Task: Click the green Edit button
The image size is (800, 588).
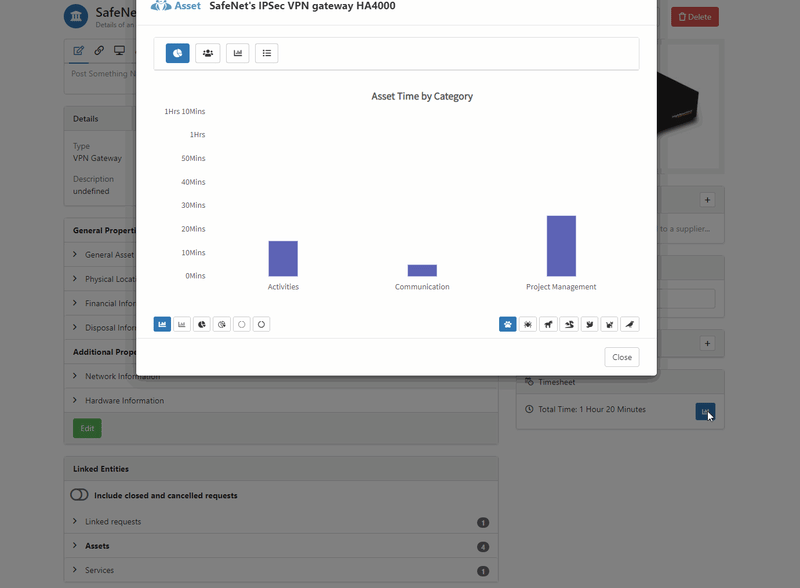Action: pyautogui.click(x=87, y=428)
